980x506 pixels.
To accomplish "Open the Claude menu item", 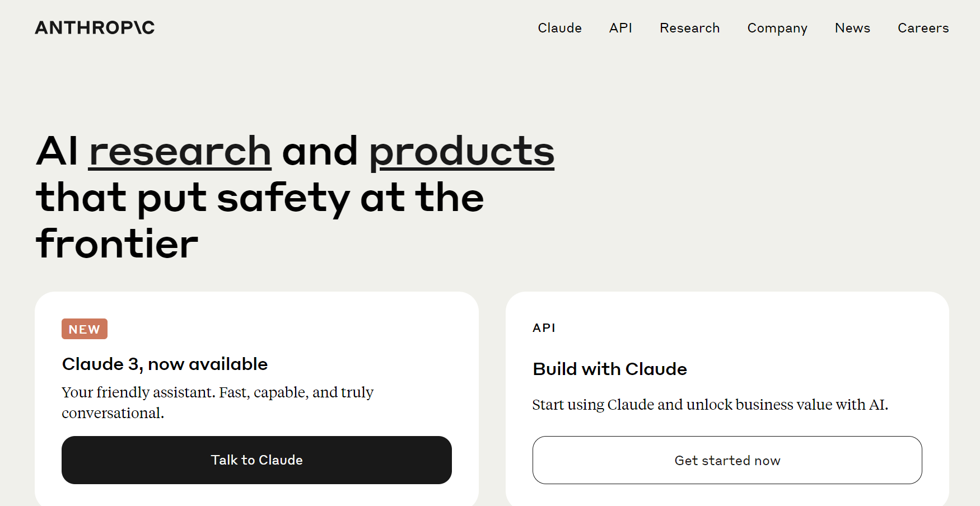I will click(559, 28).
